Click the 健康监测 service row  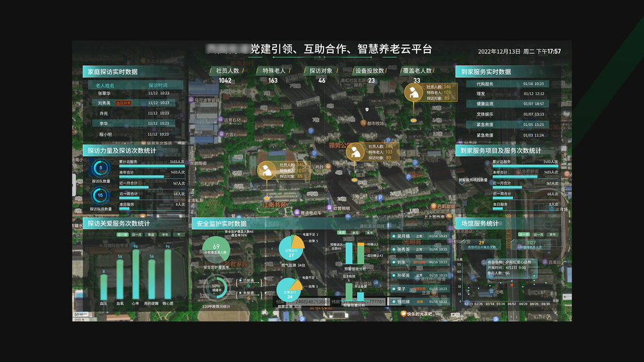(x=508, y=104)
